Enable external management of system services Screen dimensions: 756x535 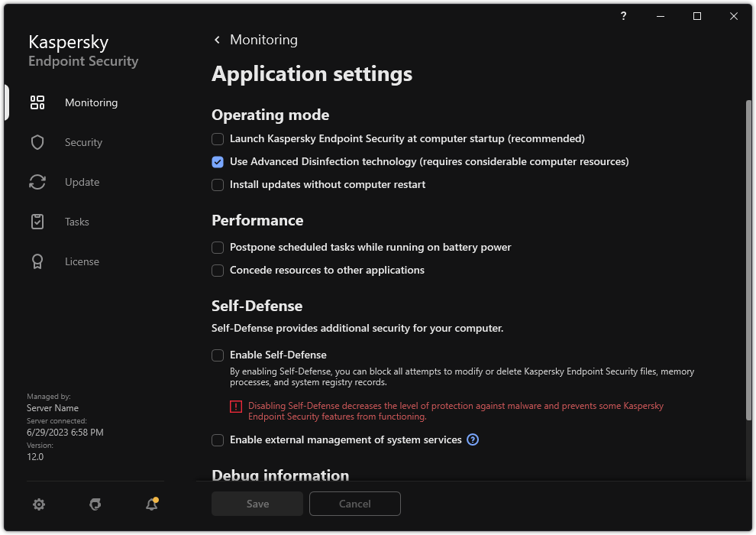point(218,439)
